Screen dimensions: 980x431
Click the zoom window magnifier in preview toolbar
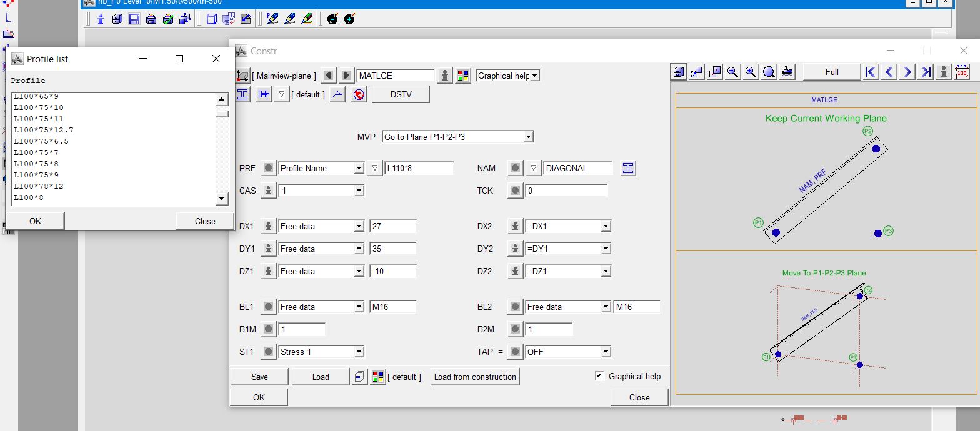[769, 72]
